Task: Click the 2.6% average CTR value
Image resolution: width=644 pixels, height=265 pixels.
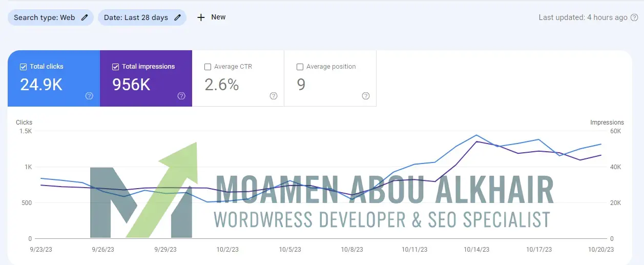Action: click(x=222, y=85)
